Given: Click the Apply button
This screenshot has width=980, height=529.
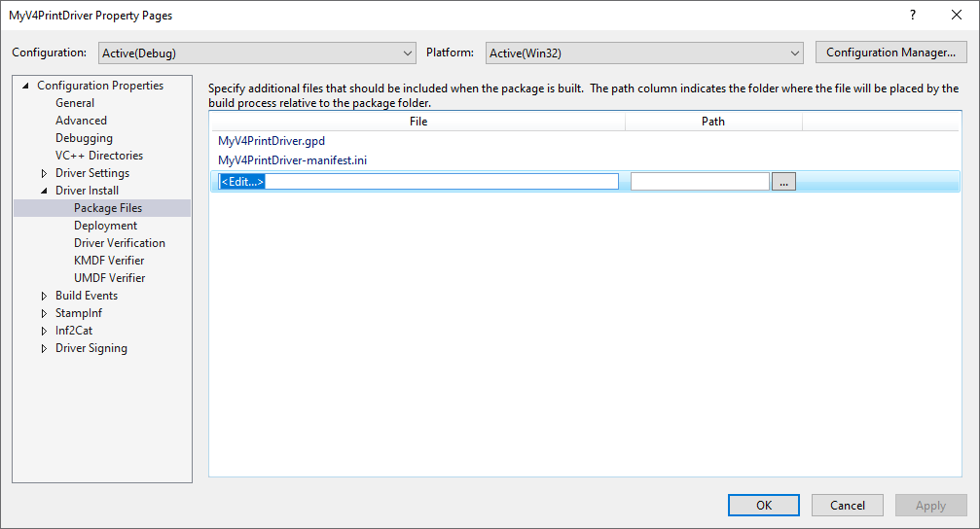Looking at the screenshot, I should (x=930, y=506).
